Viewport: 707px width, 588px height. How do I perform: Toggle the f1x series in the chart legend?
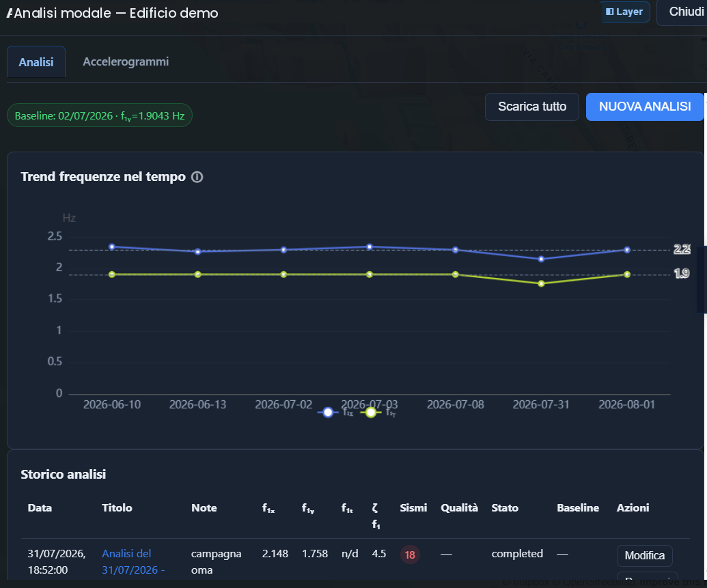point(335,412)
